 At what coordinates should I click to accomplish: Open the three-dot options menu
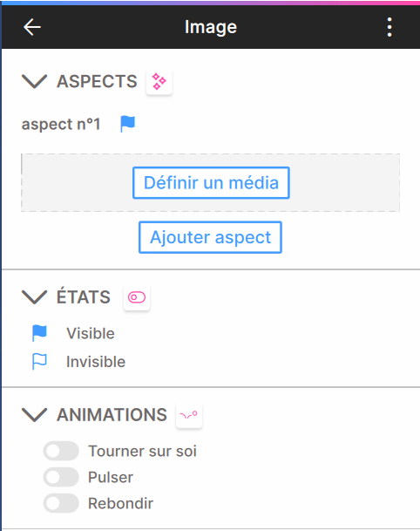pyautogui.click(x=390, y=27)
